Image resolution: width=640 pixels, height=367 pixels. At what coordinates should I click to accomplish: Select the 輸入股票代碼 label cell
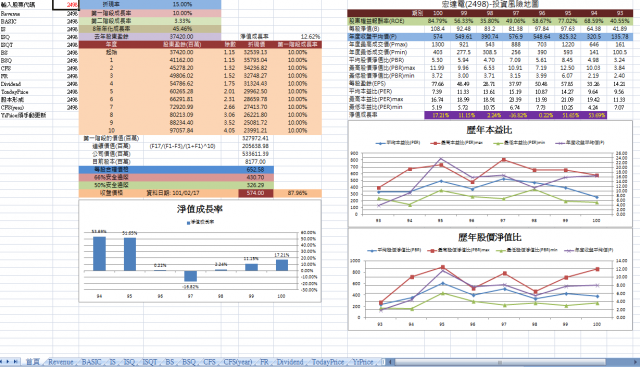26,4
